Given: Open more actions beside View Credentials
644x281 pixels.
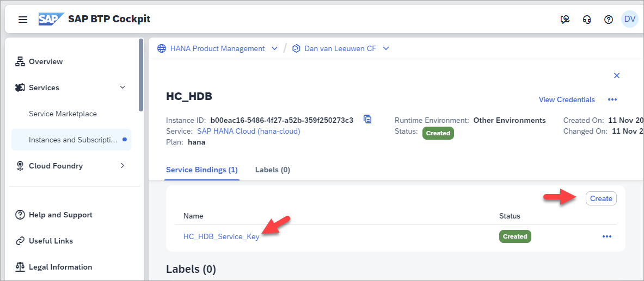Looking at the screenshot, I should pyautogui.click(x=612, y=99).
